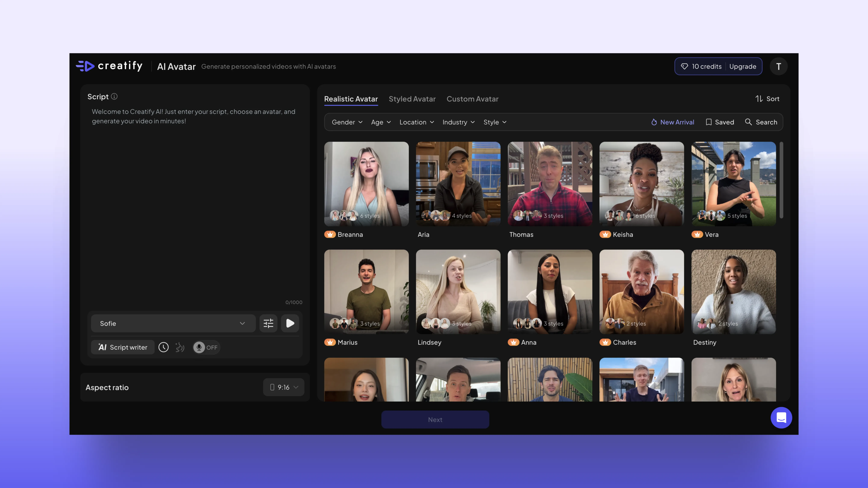Click the Next button
This screenshot has width=868, height=488.
435,420
